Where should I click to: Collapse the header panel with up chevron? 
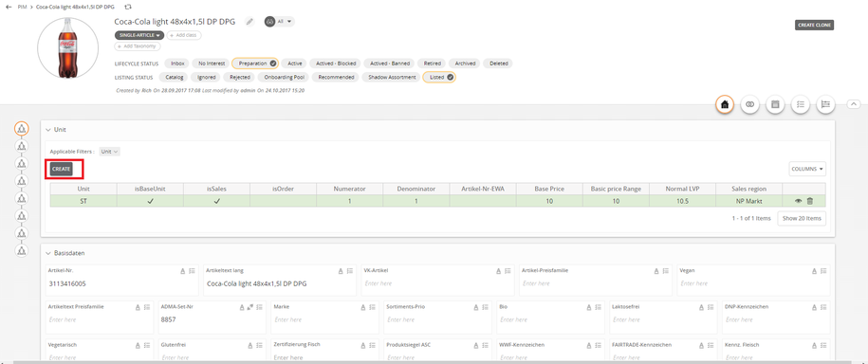click(853, 104)
